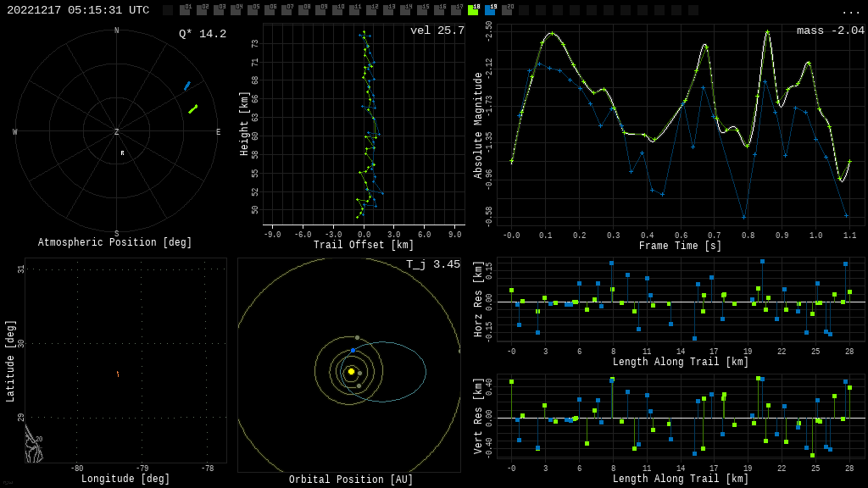Click the zenith Z marker in polar plot
This screenshot has height=488, width=868.
(x=117, y=132)
